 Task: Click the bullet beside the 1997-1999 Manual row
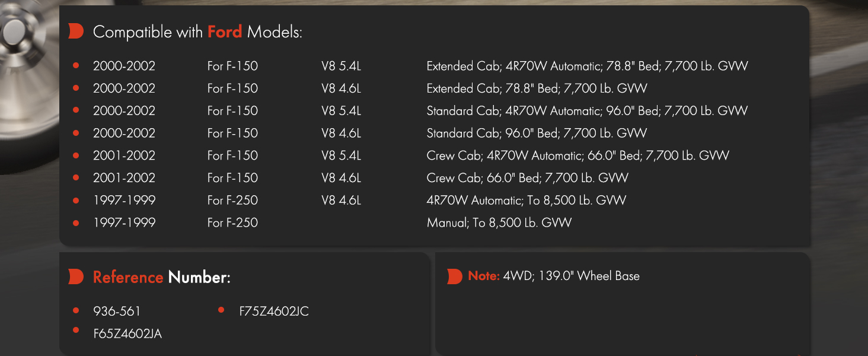[x=76, y=223]
